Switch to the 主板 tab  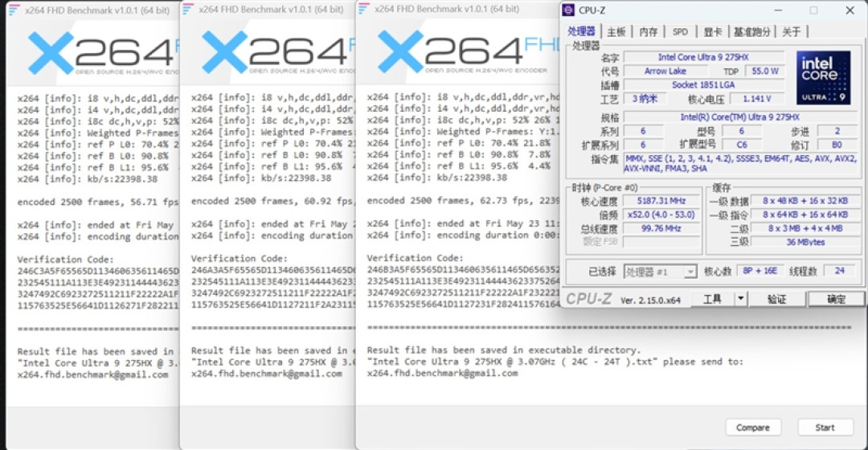[x=616, y=31]
